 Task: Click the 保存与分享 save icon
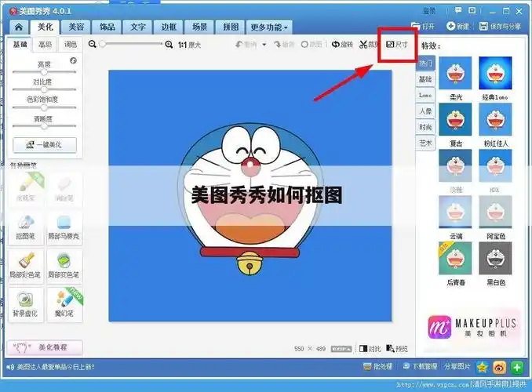coord(500,26)
